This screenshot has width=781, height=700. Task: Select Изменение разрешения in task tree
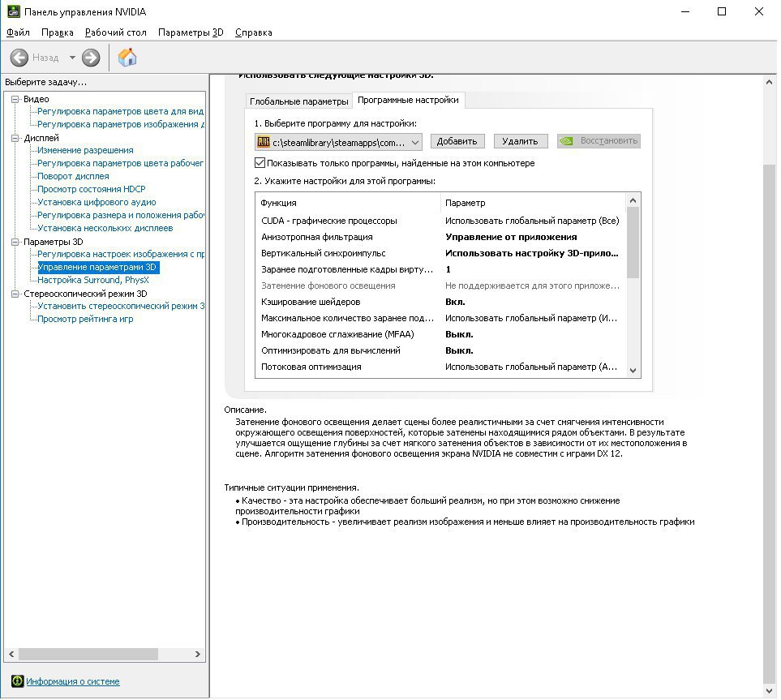(85, 150)
